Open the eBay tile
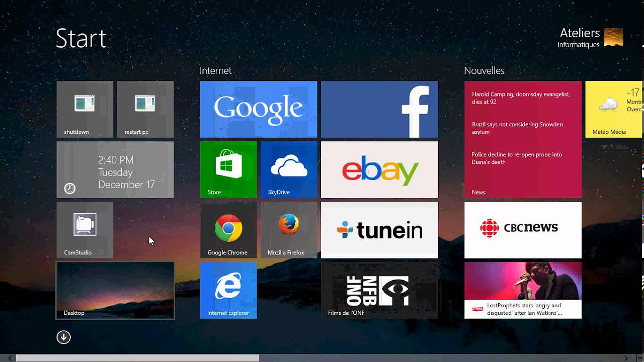The height and width of the screenshot is (362, 644). click(x=379, y=169)
